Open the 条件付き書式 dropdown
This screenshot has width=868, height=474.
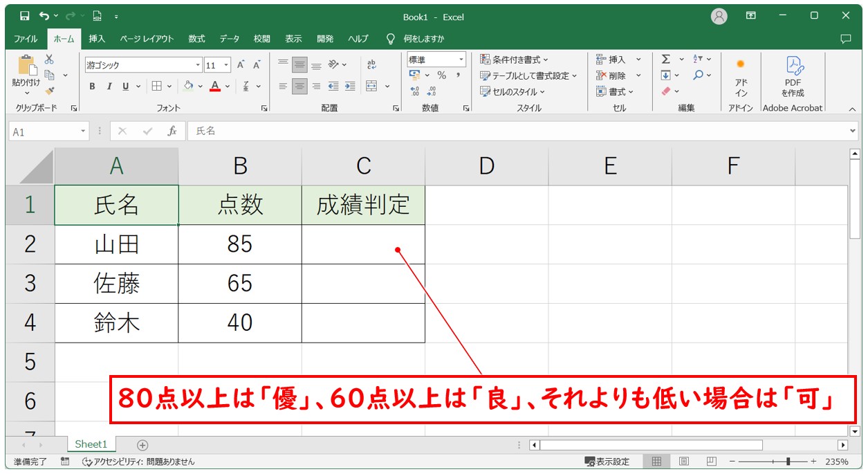515,60
